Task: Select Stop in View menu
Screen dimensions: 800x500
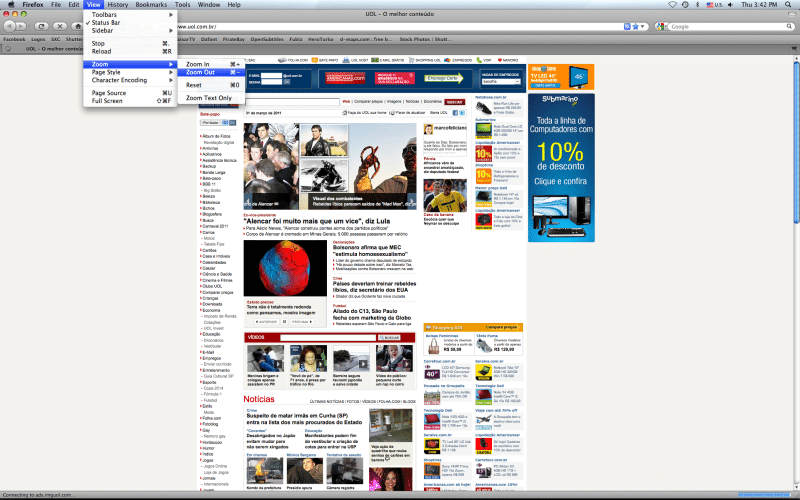Action: 130,43
